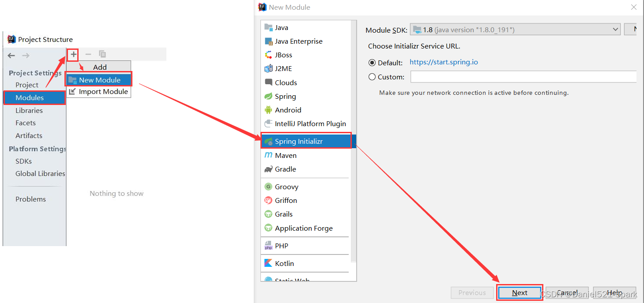Viewport: 644px width, 303px height.
Task: Click the Gradle elephant icon
Action: (268, 169)
